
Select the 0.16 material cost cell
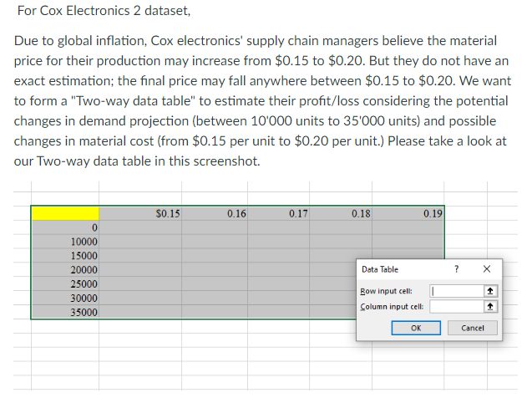coord(215,213)
